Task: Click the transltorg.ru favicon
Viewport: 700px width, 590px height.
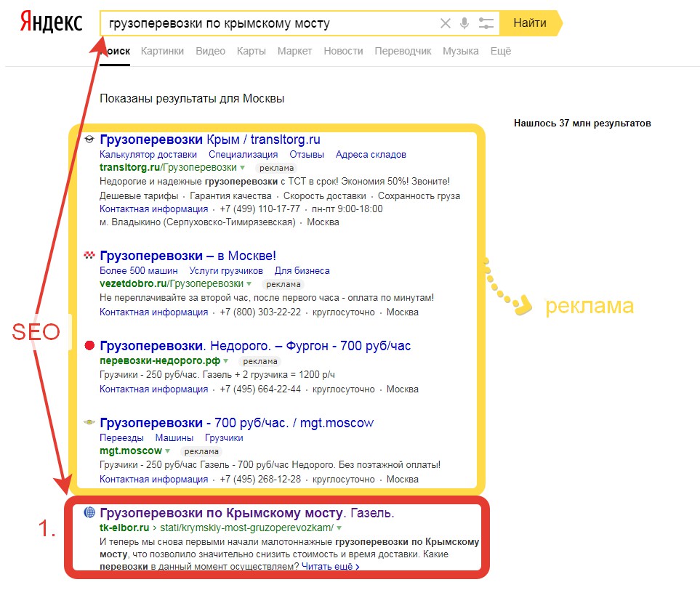Action: point(89,140)
